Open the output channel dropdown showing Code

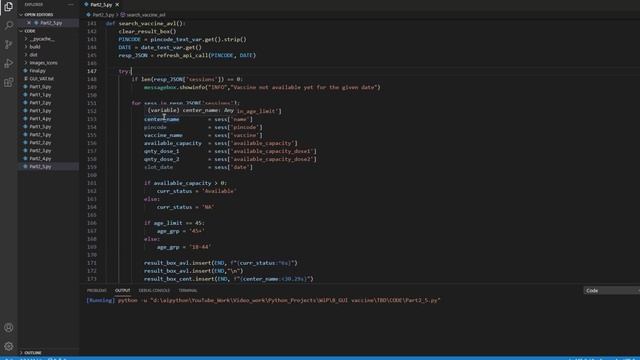click(x=611, y=291)
